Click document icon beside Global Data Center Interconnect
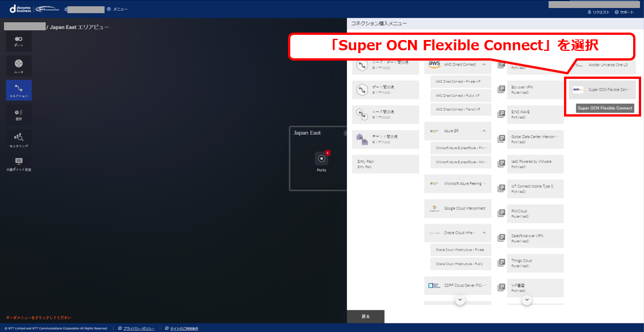Viewport: 644px width, 332px height. click(501, 138)
